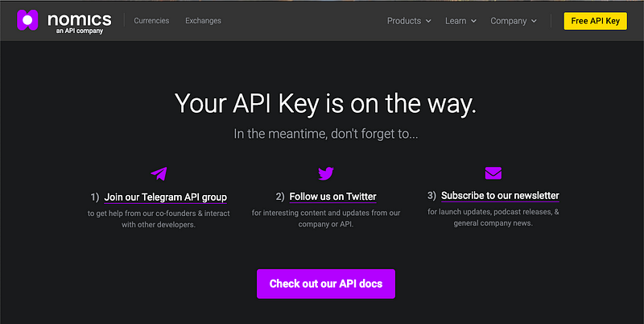Click the chevron beside Learn
The height and width of the screenshot is (324, 644).
[x=473, y=21]
